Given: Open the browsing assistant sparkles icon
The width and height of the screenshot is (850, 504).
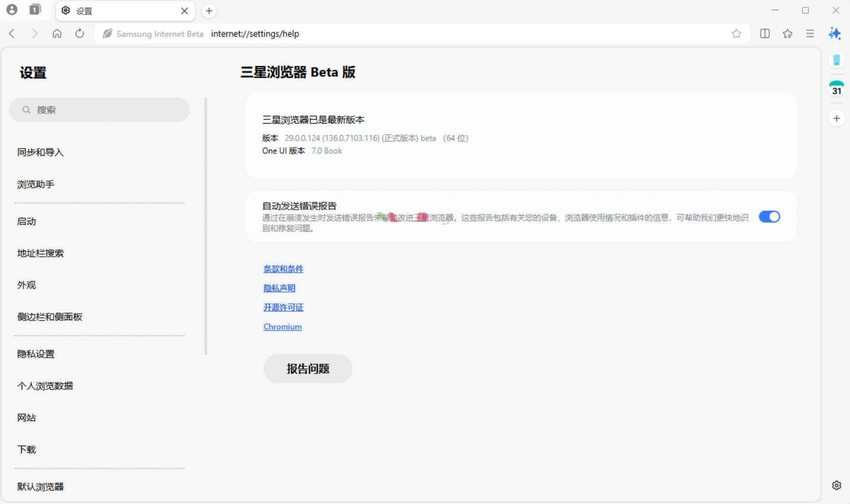Looking at the screenshot, I should coord(835,34).
